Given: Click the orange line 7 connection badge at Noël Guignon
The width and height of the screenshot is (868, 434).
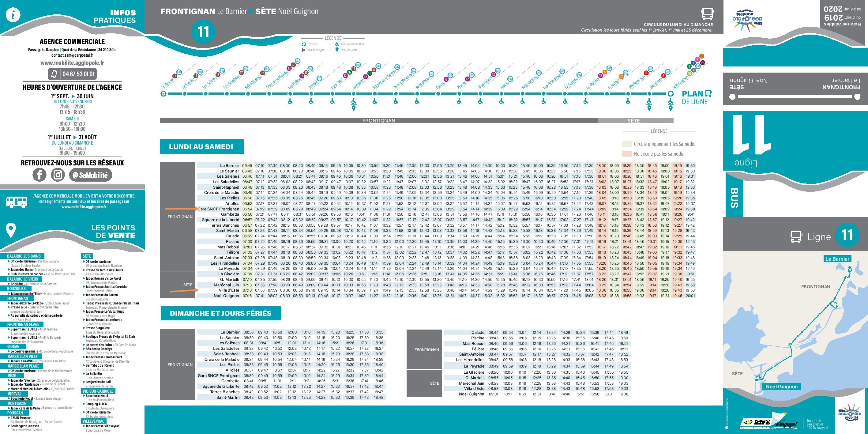Looking at the screenshot, I should pyautogui.click(x=702, y=56).
